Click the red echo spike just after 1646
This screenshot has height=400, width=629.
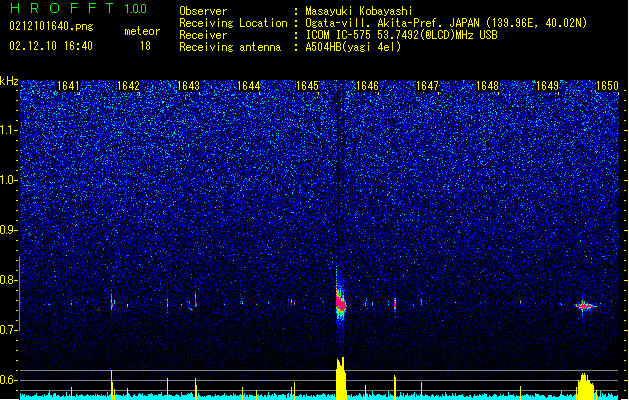395,303
